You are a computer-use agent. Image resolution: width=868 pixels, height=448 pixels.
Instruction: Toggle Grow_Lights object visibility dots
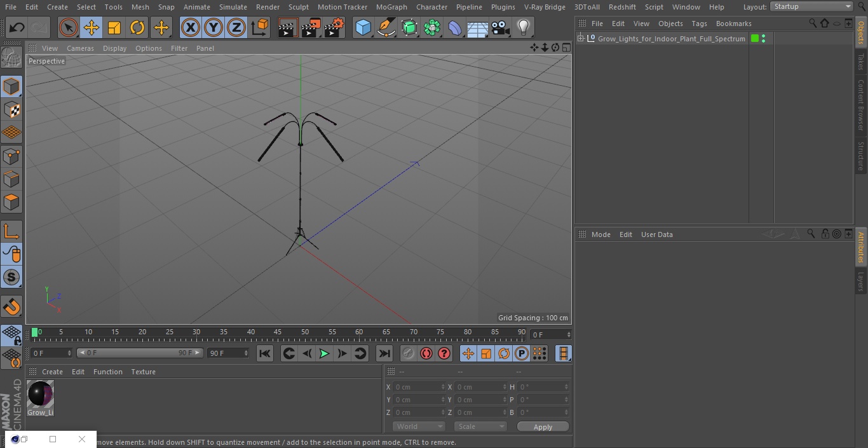click(763, 39)
